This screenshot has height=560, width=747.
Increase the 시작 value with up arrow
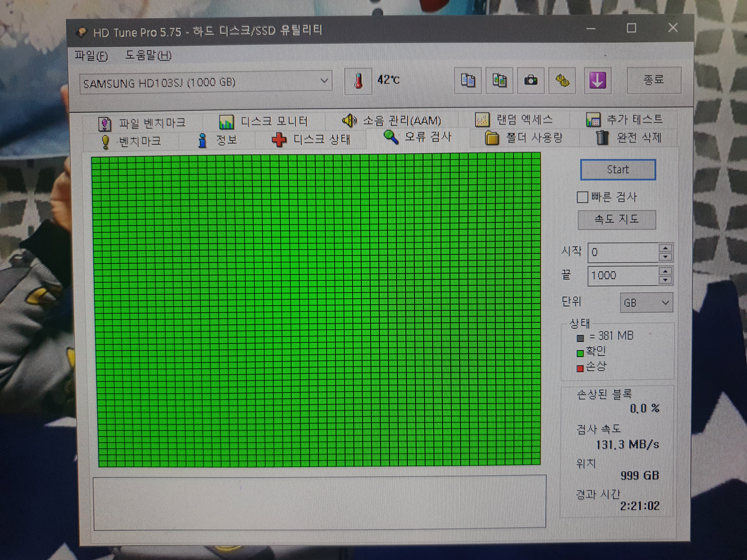point(665,249)
